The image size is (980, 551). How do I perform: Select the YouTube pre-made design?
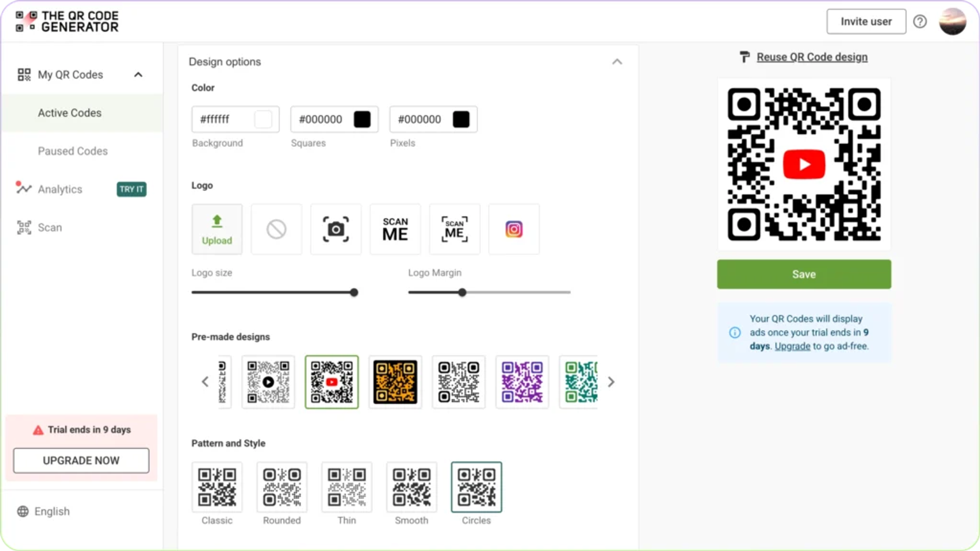tap(332, 382)
